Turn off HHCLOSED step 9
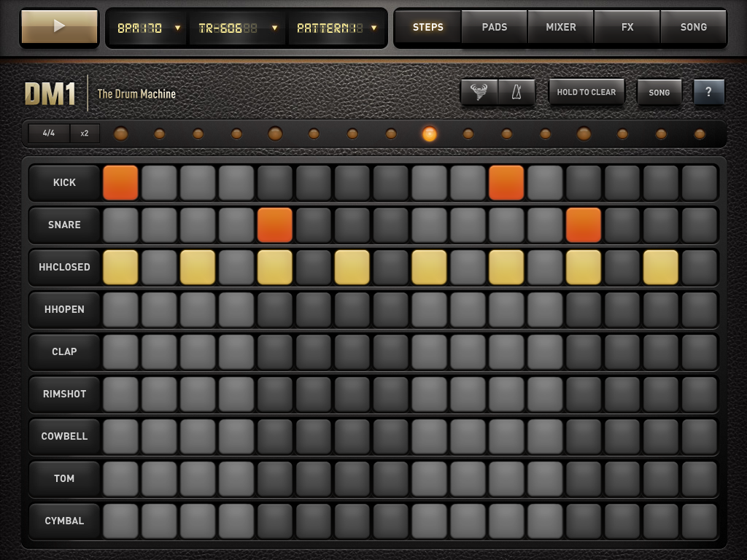The image size is (747, 560). tap(429, 267)
